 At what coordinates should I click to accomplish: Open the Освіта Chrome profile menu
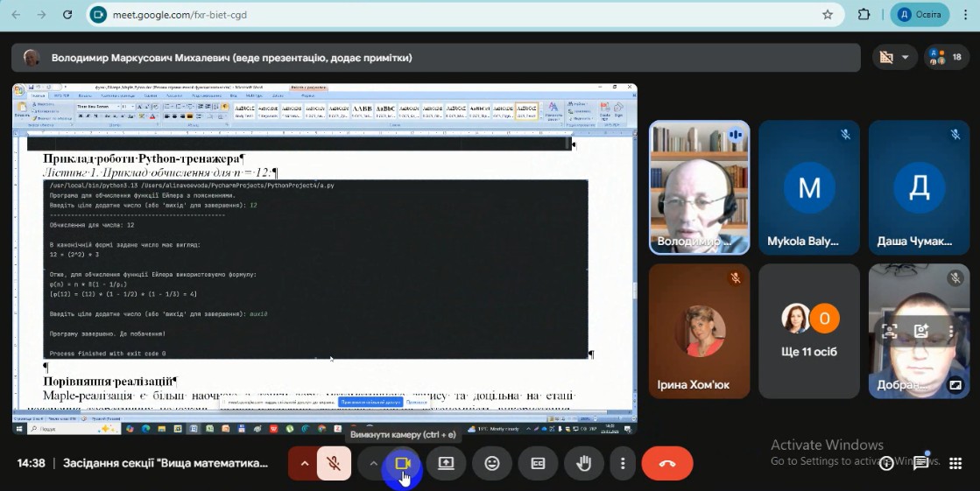pos(920,15)
